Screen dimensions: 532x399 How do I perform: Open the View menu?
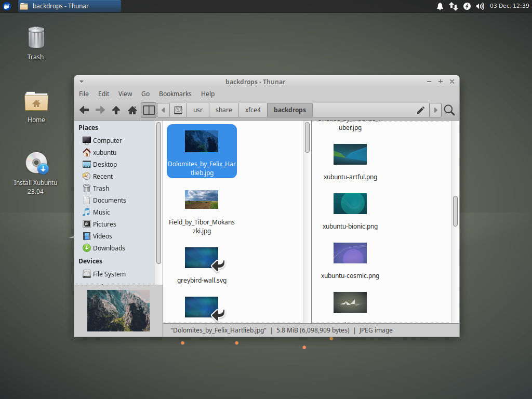[125, 94]
